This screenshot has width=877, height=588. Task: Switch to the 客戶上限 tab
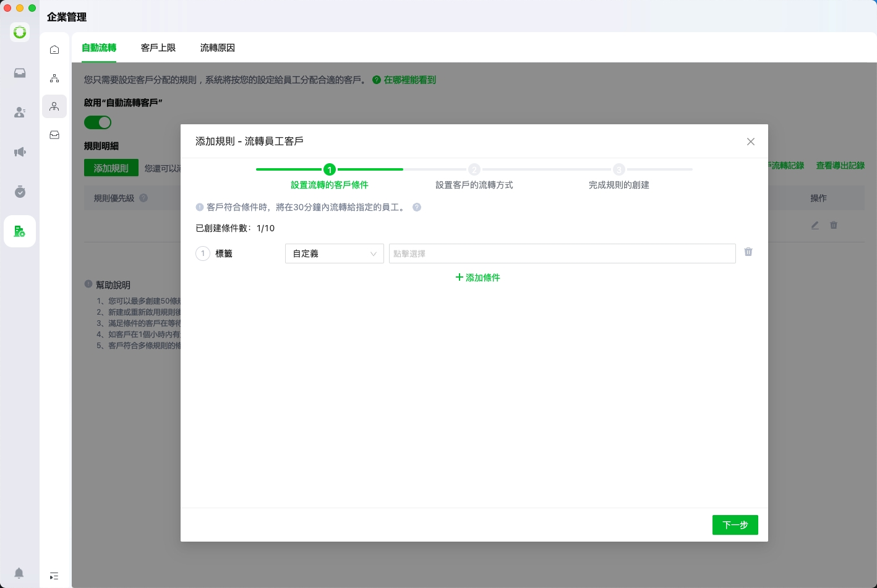tap(158, 48)
